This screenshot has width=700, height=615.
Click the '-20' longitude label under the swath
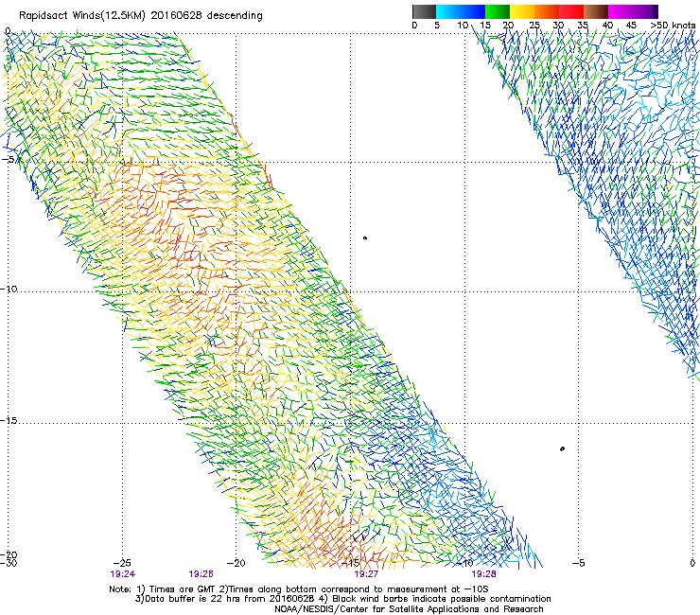236,563
